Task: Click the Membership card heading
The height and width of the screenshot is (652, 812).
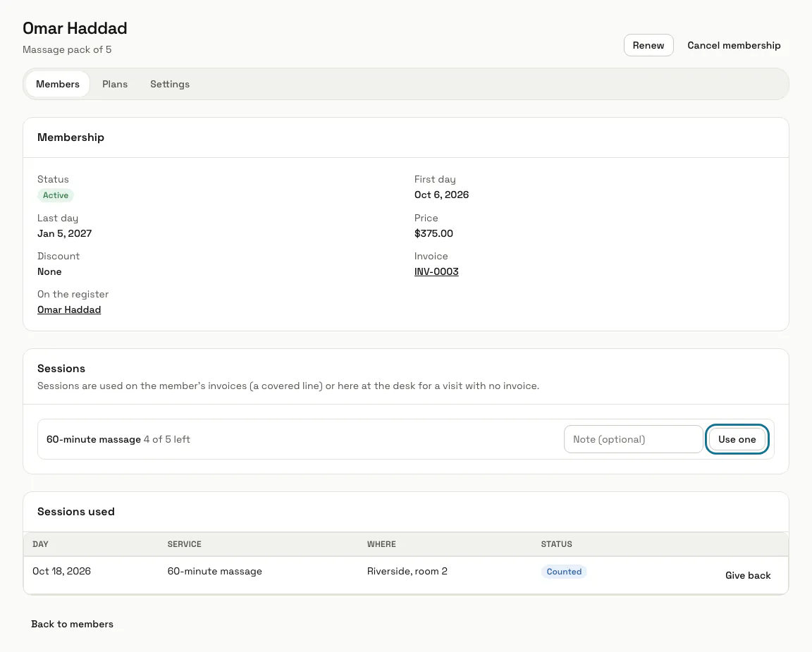Action: (71, 137)
